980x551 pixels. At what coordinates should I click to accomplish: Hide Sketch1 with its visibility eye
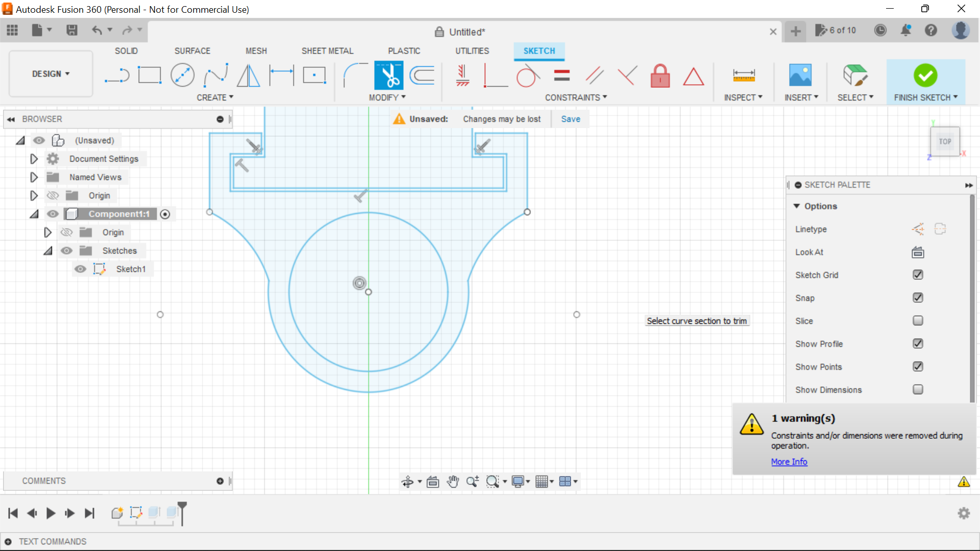[80, 269]
